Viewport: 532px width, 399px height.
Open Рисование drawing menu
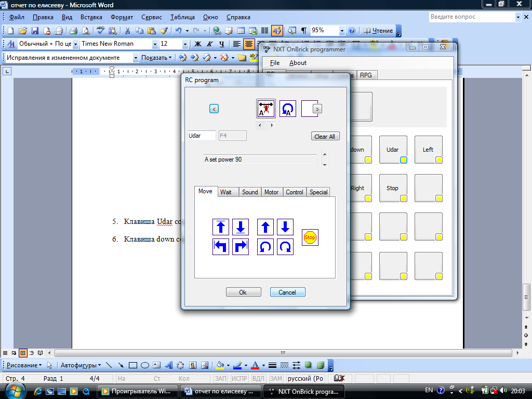point(24,365)
